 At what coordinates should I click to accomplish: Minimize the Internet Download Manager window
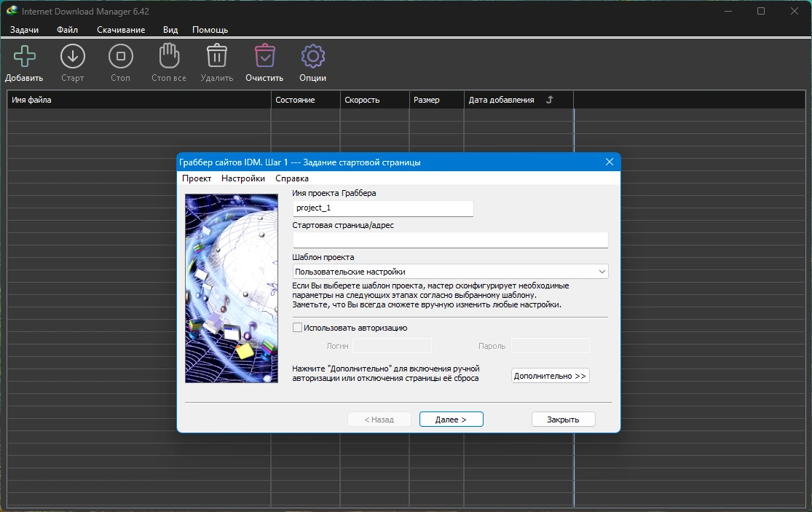click(728, 11)
